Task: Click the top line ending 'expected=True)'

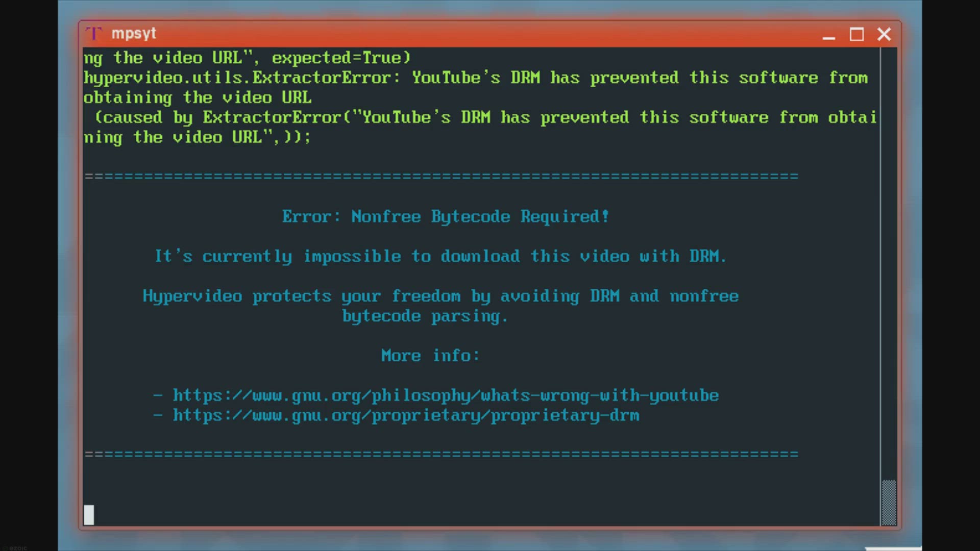Action: tap(247, 58)
